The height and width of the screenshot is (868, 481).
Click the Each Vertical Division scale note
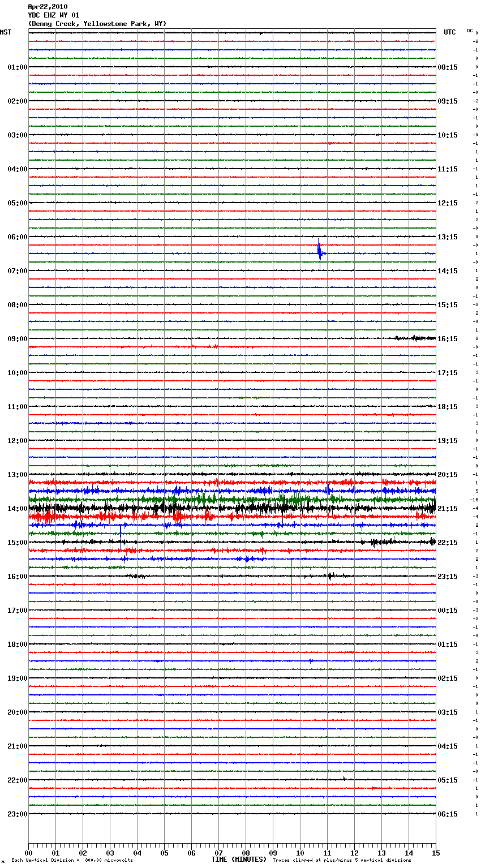click(x=72, y=861)
